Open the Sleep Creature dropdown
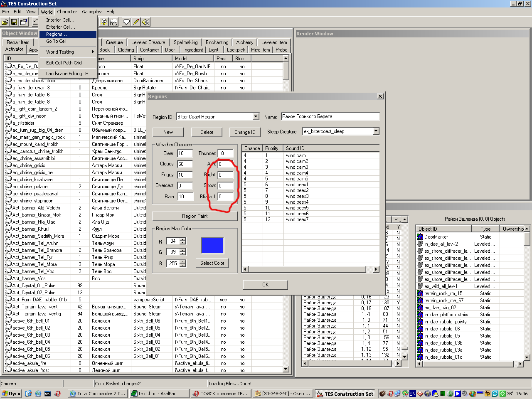The height and width of the screenshot is (399, 532). [376, 131]
